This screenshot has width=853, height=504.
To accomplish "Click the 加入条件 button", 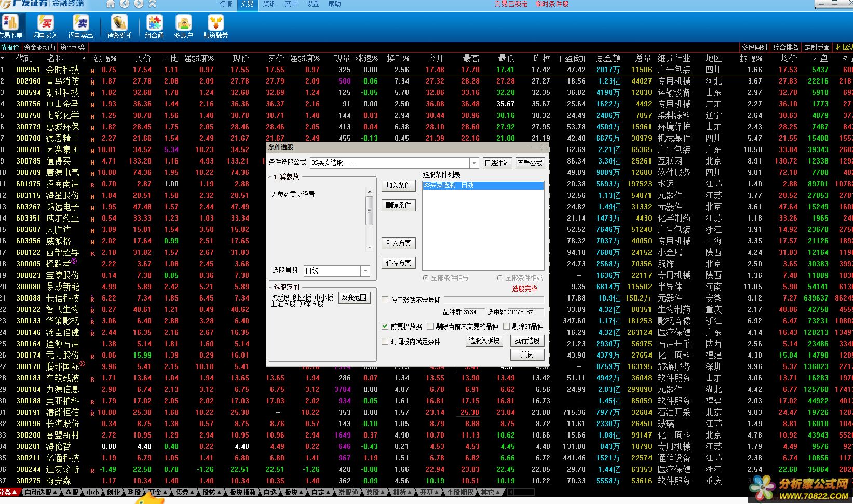I will click(x=398, y=185).
